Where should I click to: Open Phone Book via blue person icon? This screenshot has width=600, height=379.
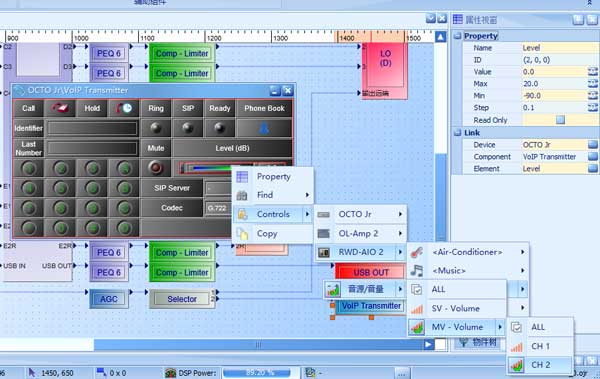[x=264, y=128]
